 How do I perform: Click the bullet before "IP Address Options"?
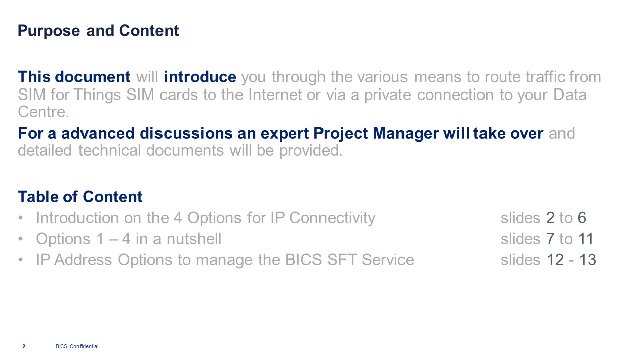20,260
